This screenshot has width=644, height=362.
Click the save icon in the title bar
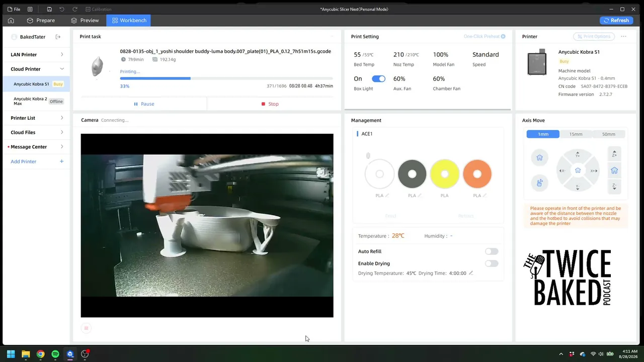point(49,9)
